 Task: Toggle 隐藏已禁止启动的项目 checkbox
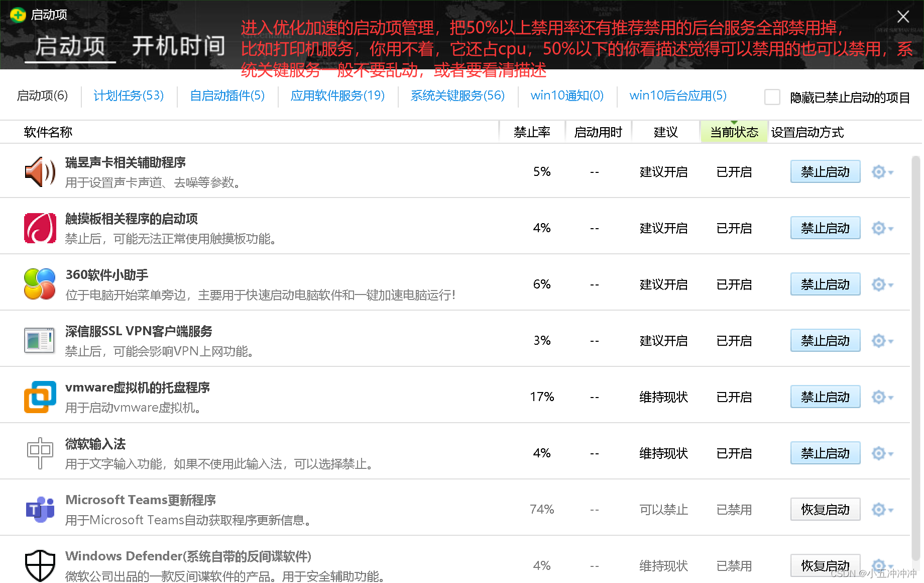(772, 97)
